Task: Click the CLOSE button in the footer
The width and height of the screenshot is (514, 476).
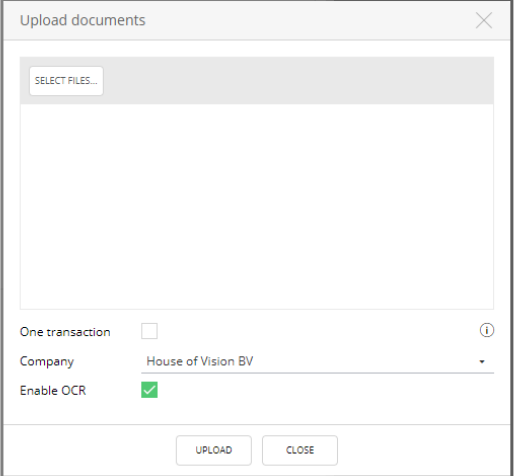Action: click(x=300, y=450)
